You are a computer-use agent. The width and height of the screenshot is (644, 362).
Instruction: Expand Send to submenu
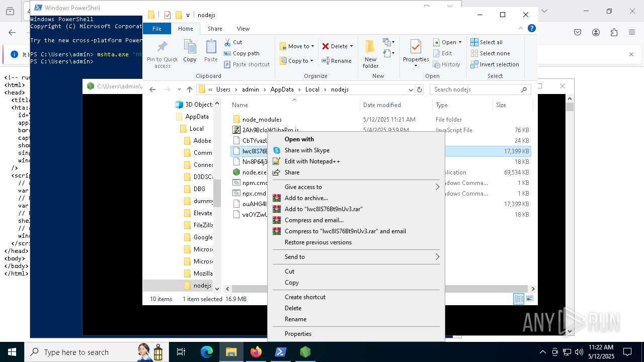click(437, 257)
